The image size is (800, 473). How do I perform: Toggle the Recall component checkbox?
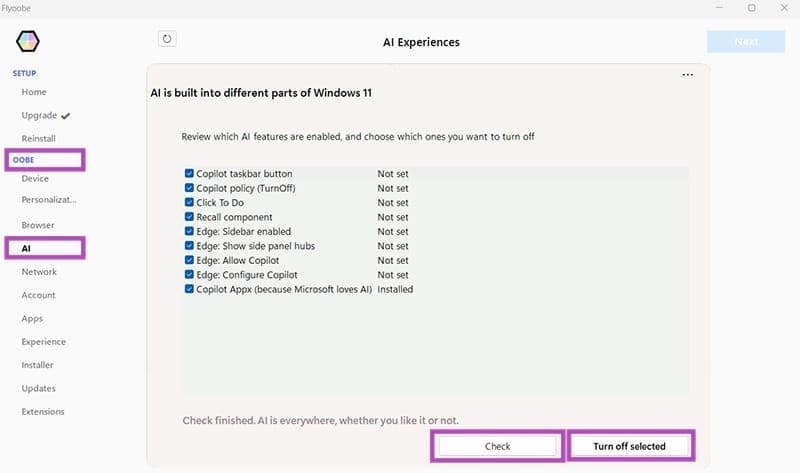[x=189, y=217]
